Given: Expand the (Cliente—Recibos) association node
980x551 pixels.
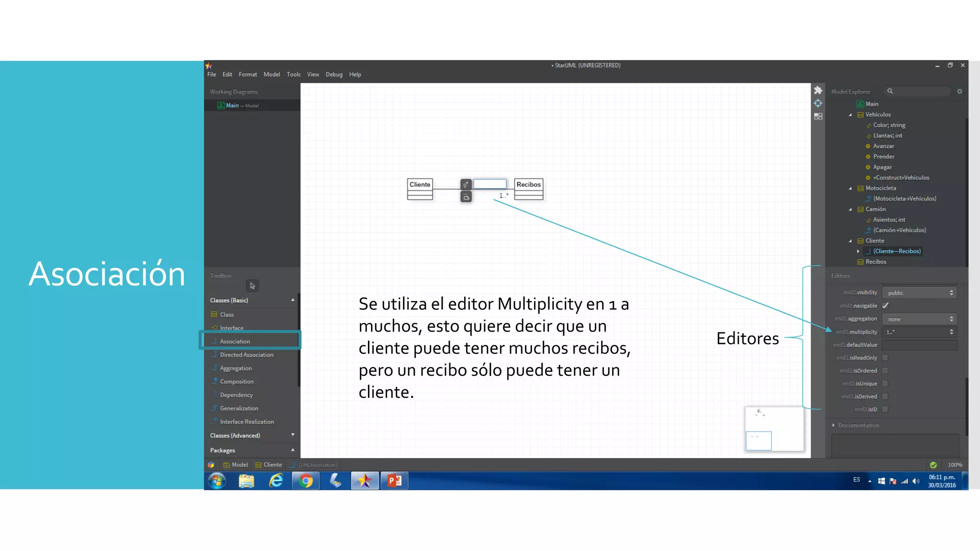Looking at the screenshot, I should [858, 251].
